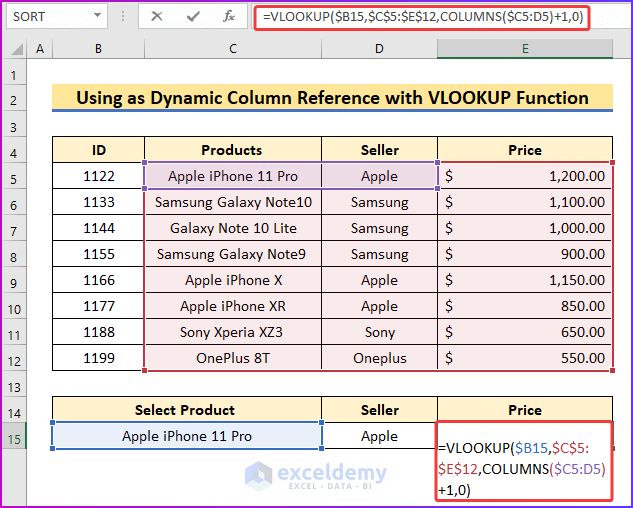This screenshot has height=508, width=633.
Task: Select row 11 header
Action: [x=14, y=332]
